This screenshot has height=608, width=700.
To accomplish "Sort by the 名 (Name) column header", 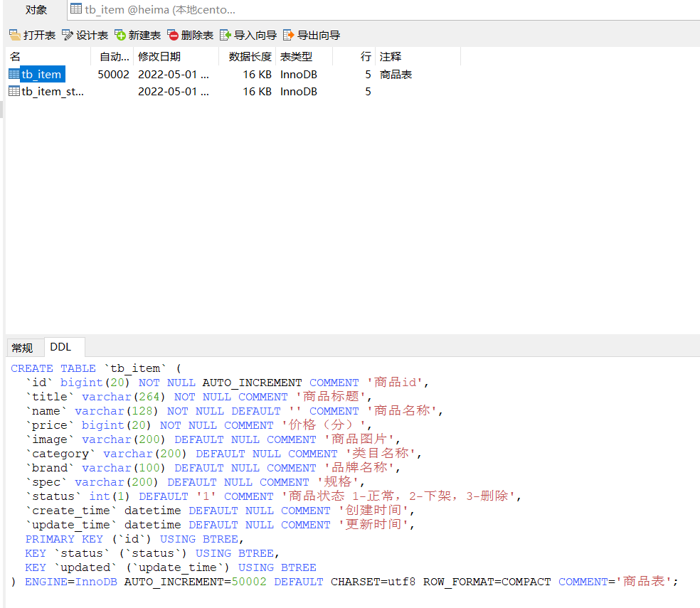I will 48,57.
